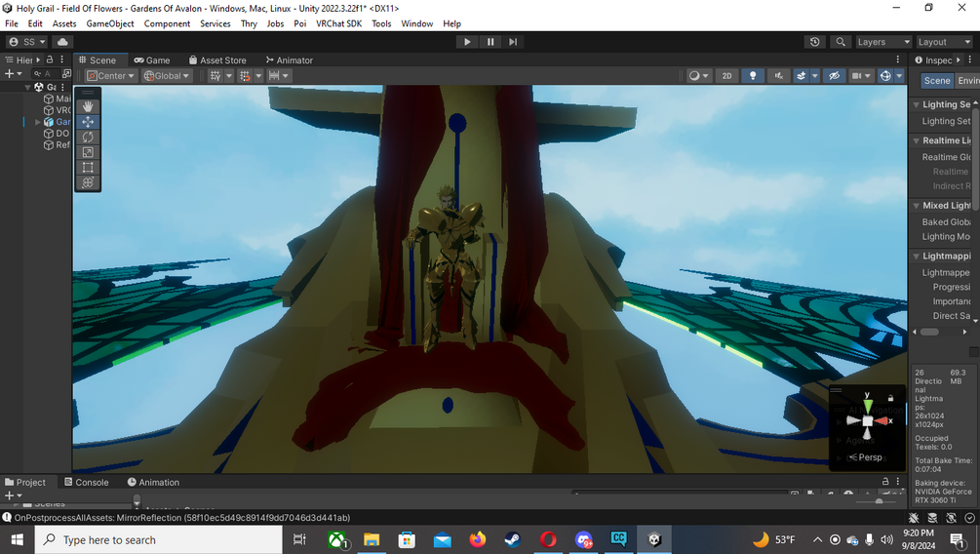This screenshot has width=980, height=554.
Task: Expand the Gar object in Hierarchy
Action: pyautogui.click(x=37, y=122)
